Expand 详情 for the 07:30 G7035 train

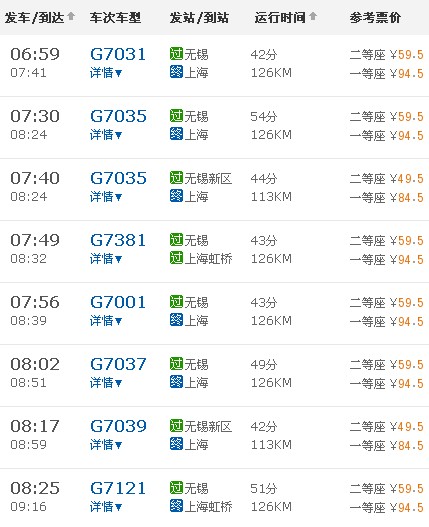[x=106, y=135]
